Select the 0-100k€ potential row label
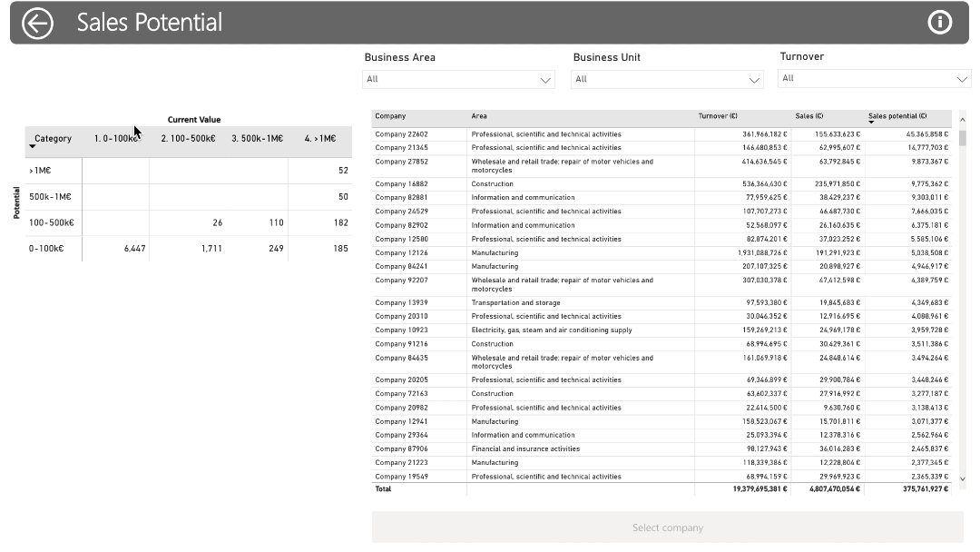 46,249
